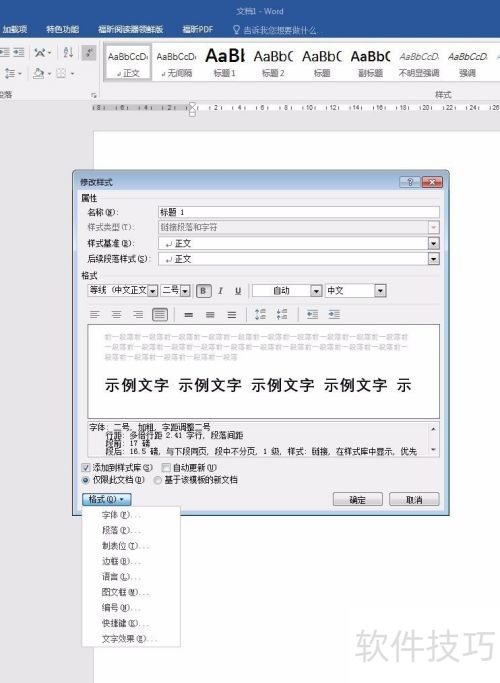Click the 取消 button
The height and width of the screenshot is (683, 500).
(414, 500)
